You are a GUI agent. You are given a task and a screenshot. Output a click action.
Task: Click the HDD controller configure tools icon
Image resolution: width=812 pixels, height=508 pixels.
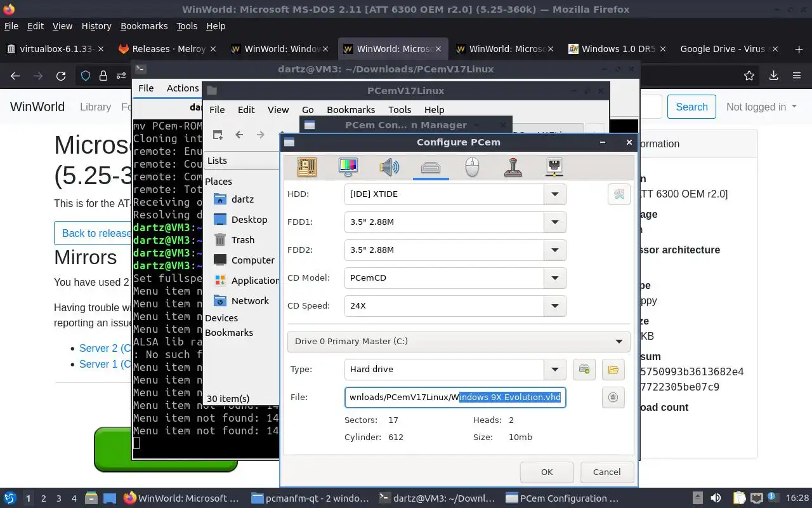click(619, 194)
